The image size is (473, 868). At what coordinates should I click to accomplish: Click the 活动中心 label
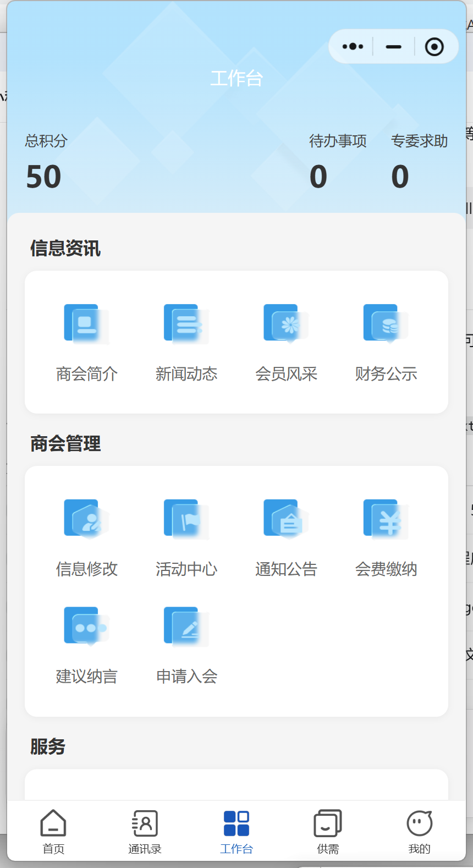point(186,569)
